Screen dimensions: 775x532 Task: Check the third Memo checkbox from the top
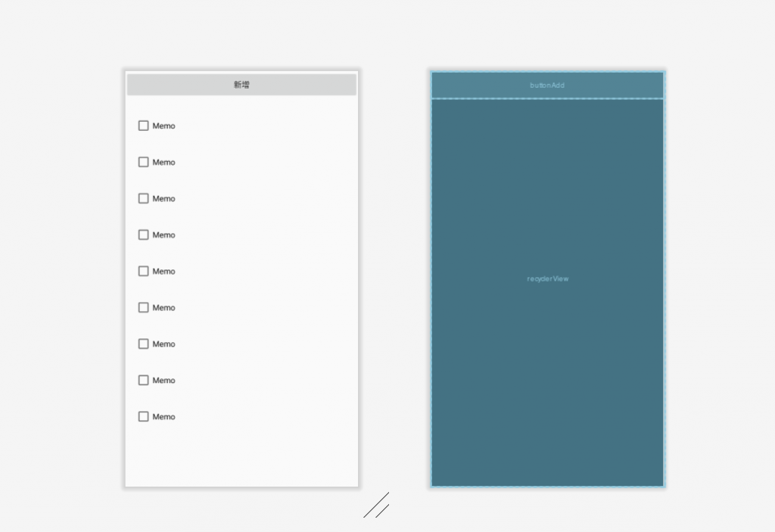[x=143, y=198]
